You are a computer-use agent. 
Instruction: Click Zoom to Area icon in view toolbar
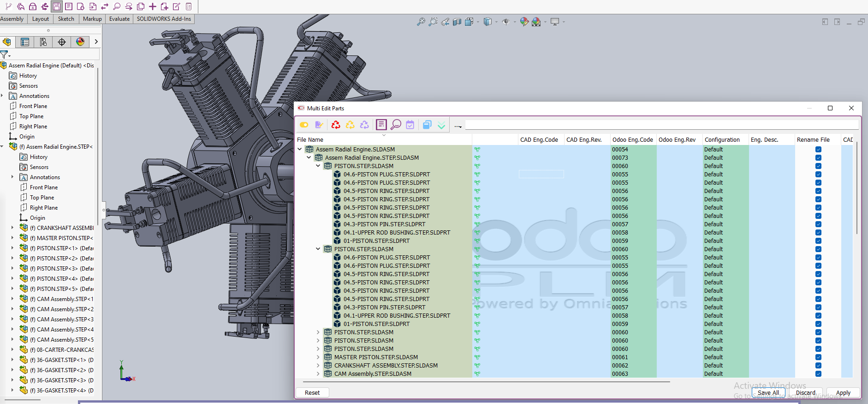[433, 22]
